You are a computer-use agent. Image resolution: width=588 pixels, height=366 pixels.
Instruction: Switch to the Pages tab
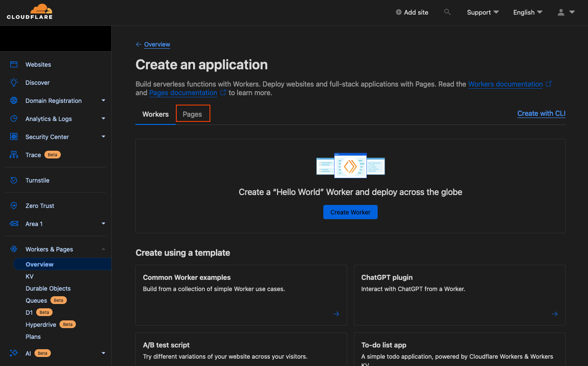(x=192, y=114)
